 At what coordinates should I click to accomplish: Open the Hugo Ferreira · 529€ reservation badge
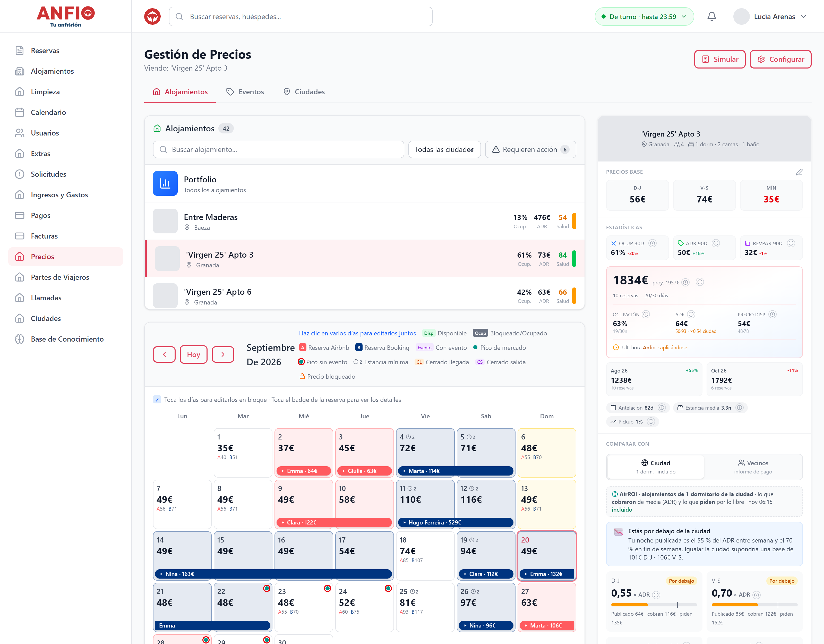pos(456,522)
